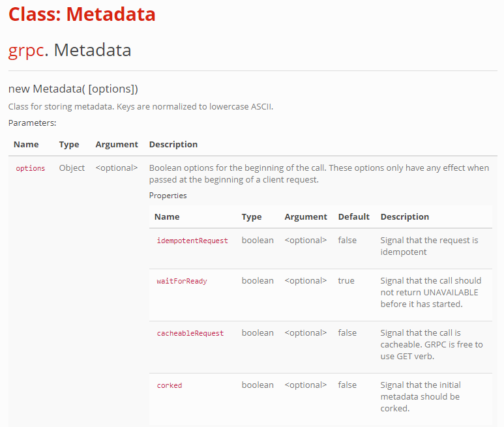Click the new Metadata([options]) constructor heading
Viewport: 504px width, 427px height.
[x=73, y=89]
